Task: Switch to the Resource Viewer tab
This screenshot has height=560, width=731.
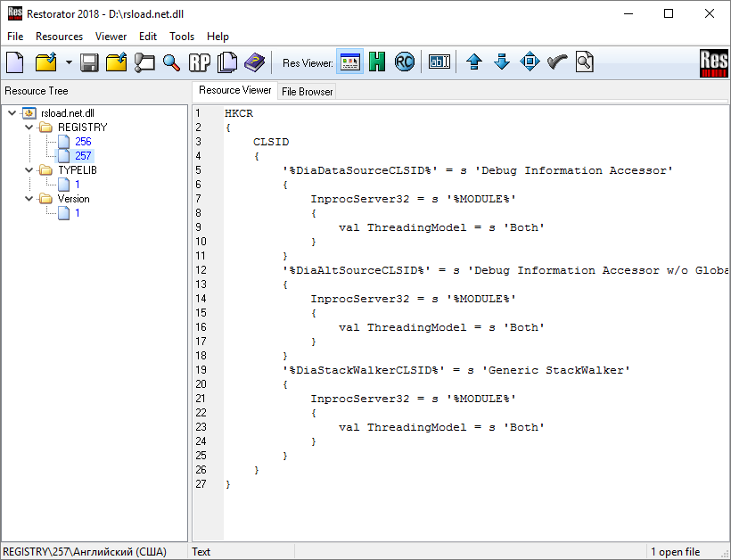Action: point(235,90)
